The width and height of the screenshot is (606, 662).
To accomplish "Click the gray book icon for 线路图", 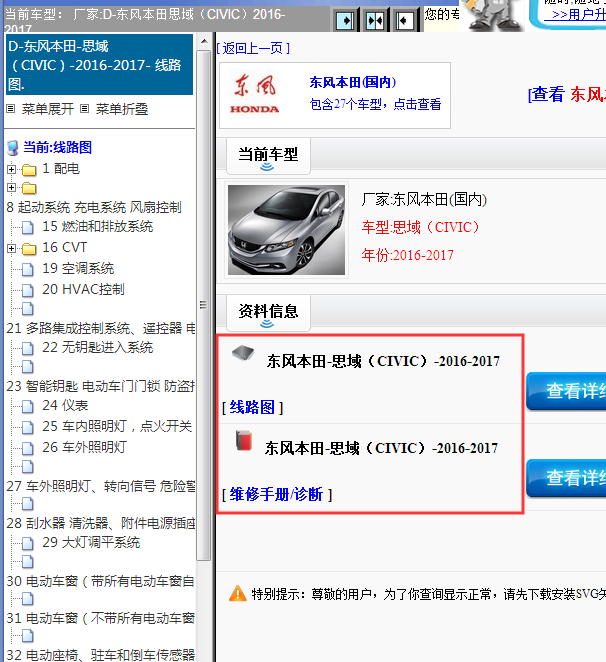I will pyautogui.click(x=243, y=353).
